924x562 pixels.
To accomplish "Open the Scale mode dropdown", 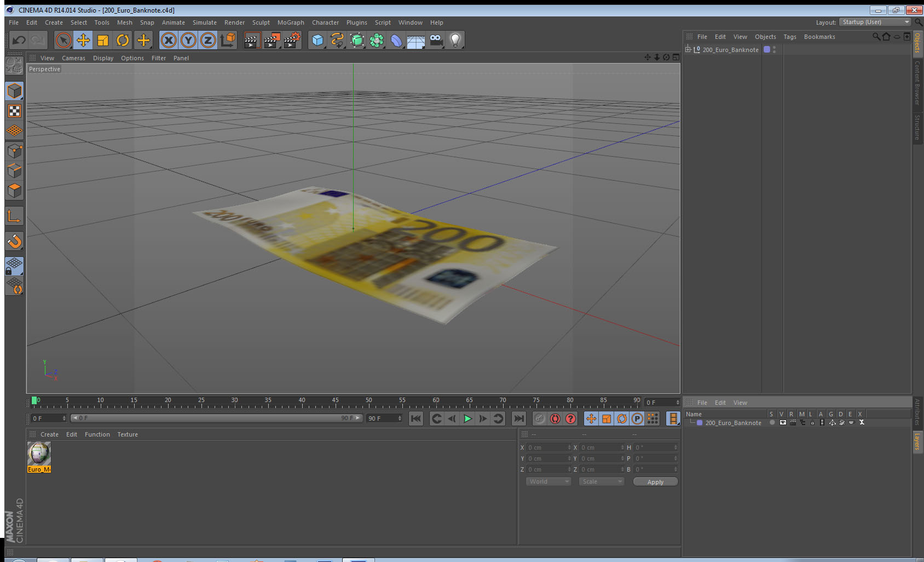I will tap(602, 481).
